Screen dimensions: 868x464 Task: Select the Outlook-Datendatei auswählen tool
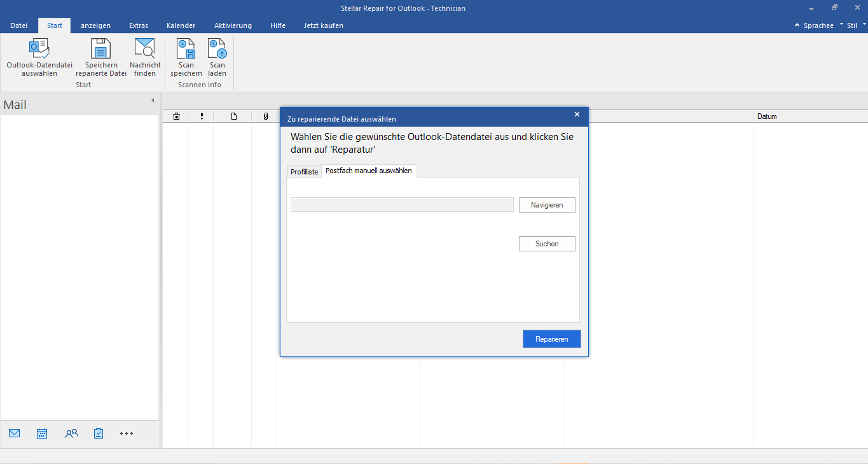coord(39,56)
